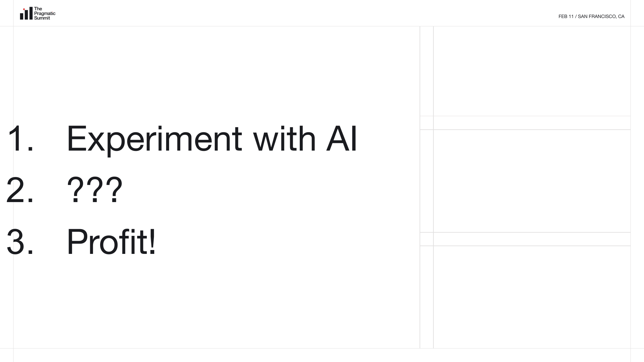644x362 pixels.
Task: Click the word "Profit" in the third item
Action: point(107,242)
